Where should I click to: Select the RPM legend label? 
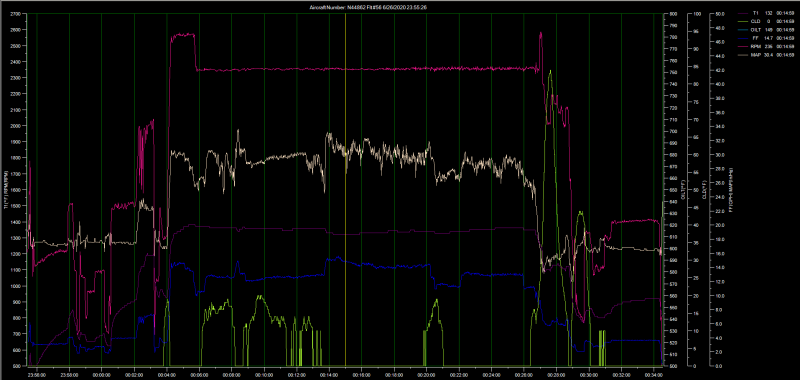[x=756, y=46]
